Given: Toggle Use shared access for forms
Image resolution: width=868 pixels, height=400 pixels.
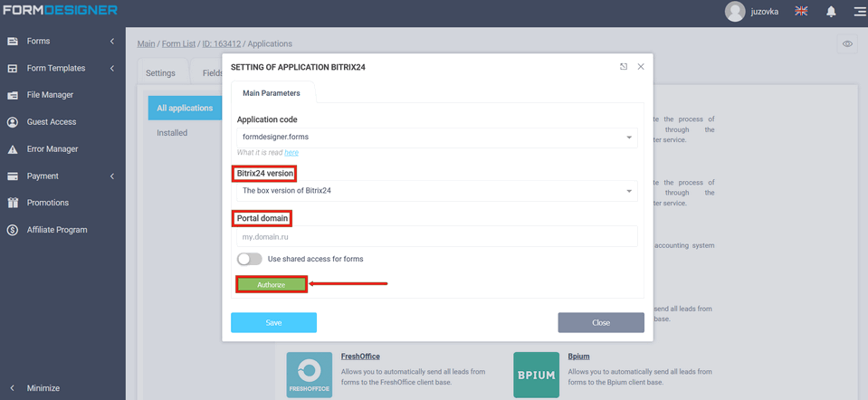Looking at the screenshot, I should tap(249, 259).
